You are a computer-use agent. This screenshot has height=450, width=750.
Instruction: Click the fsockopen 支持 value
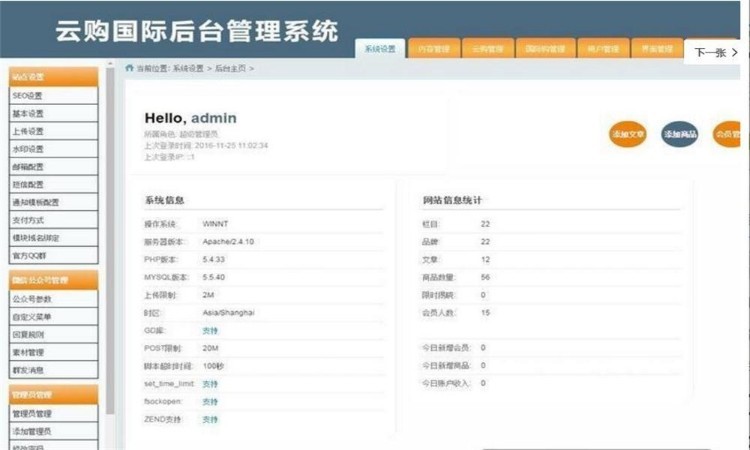[210, 401]
